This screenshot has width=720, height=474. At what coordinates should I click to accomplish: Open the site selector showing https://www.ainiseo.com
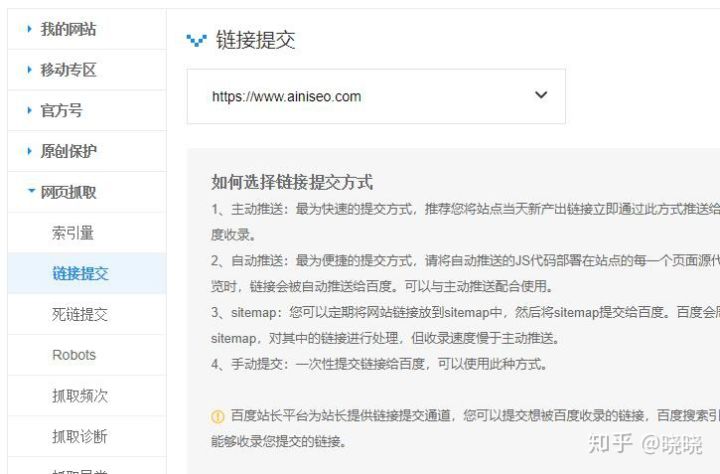[376, 96]
